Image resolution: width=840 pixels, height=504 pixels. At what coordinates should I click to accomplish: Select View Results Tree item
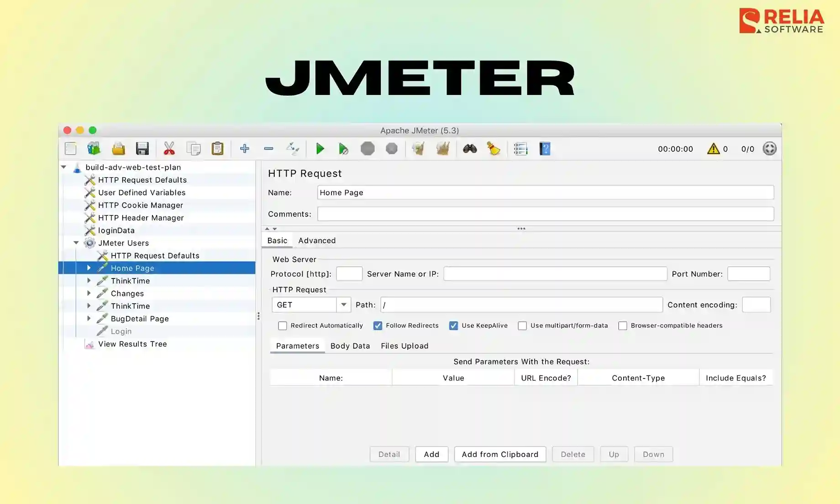[x=132, y=344]
